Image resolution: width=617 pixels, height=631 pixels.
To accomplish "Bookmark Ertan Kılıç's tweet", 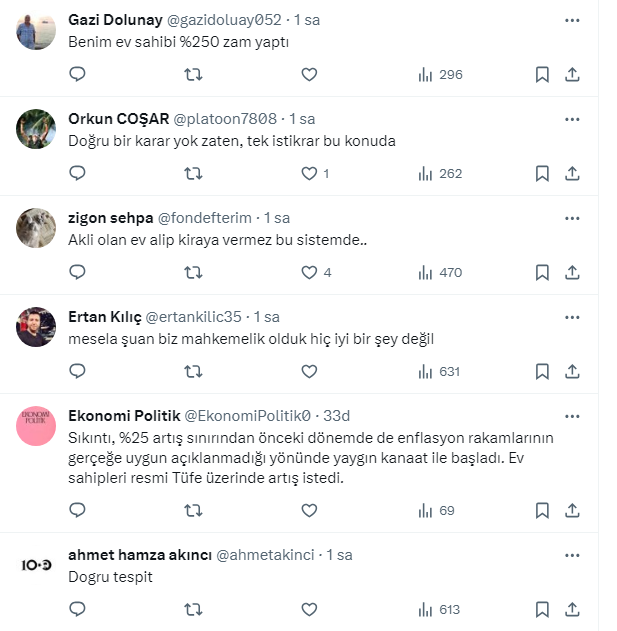I will pyautogui.click(x=542, y=371).
